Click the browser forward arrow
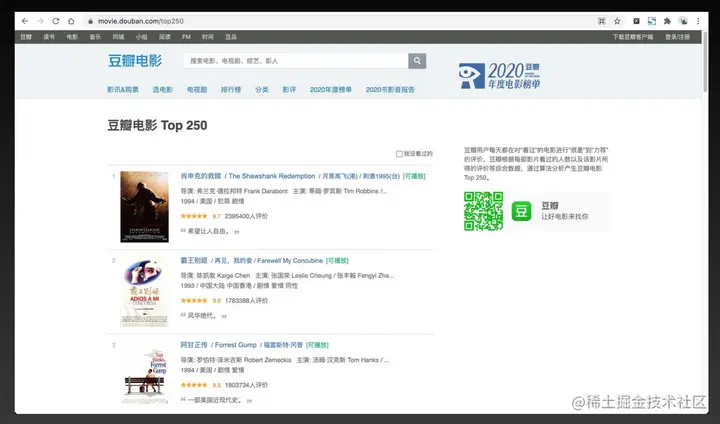This screenshot has height=424, width=720. 40,21
